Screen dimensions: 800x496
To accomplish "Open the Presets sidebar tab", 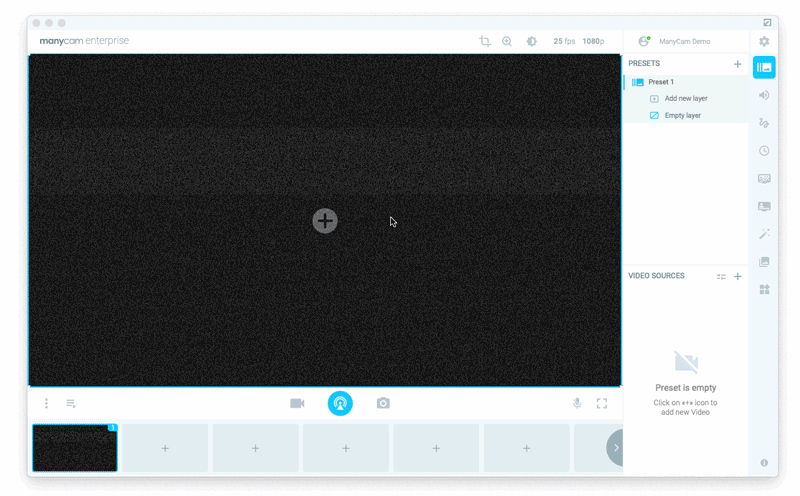I will pos(764,67).
